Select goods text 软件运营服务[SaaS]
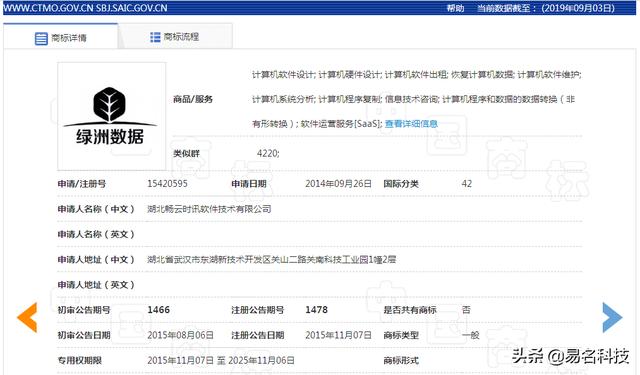640x375 pixels. (x=341, y=123)
